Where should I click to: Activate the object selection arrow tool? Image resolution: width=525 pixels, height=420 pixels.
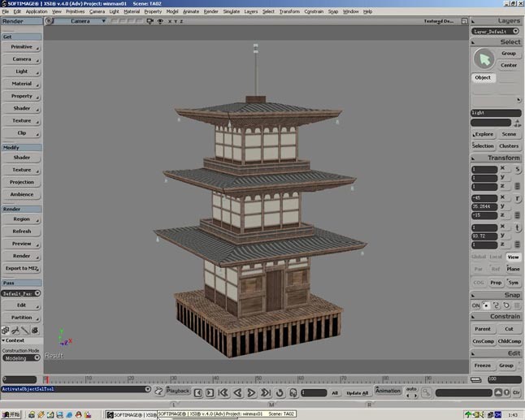pyautogui.click(x=484, y=59)
